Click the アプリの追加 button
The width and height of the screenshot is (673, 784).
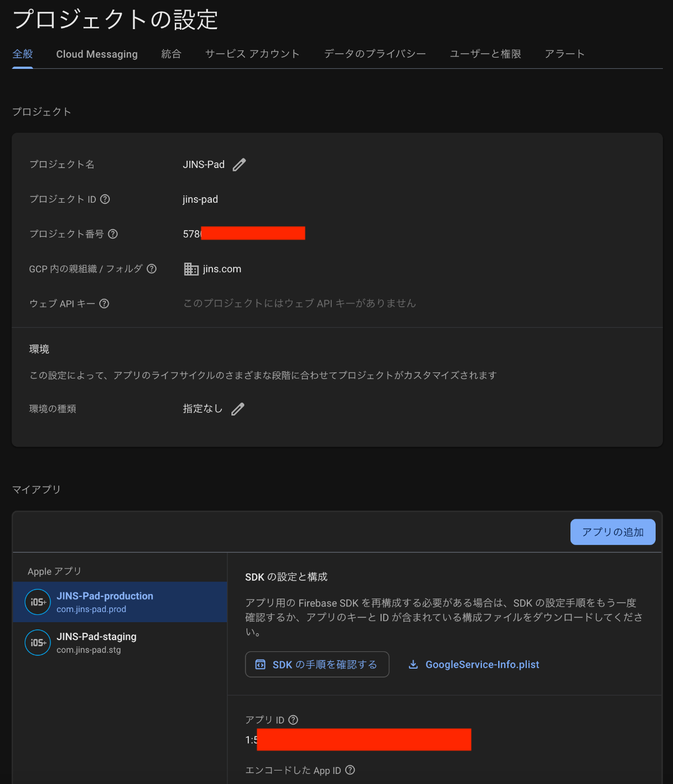pyautogui.click(x=612, y=532)
